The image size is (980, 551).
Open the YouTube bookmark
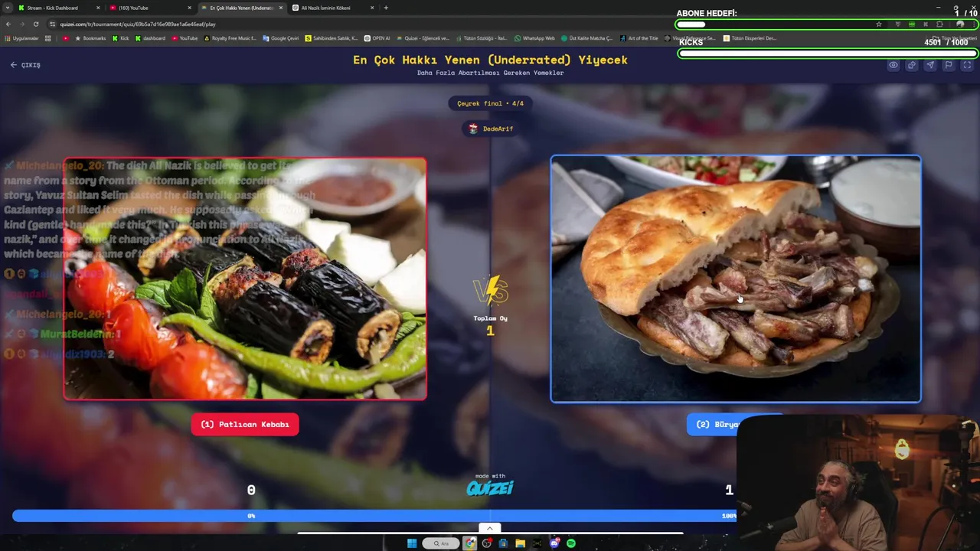[185, 38]
